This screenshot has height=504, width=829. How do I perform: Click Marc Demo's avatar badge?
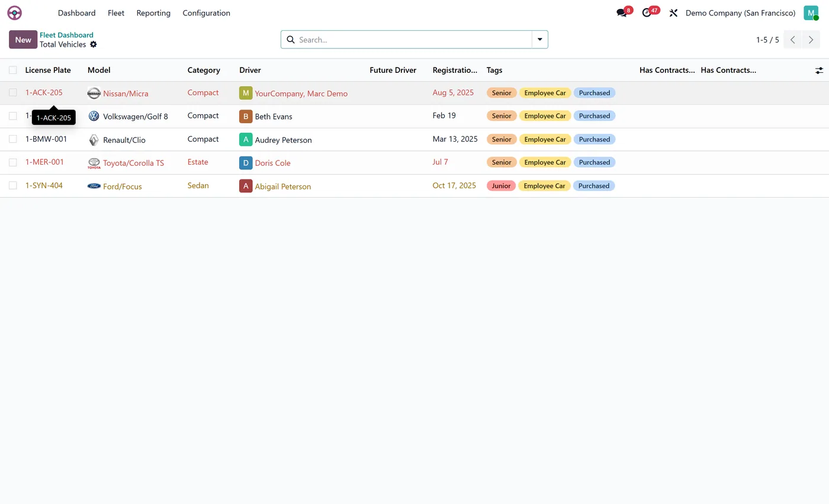pyautogui.click(x=246, y=93)
